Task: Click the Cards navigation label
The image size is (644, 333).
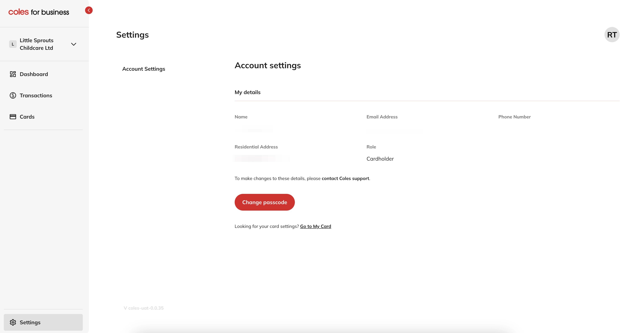Action: coord(27,117)
